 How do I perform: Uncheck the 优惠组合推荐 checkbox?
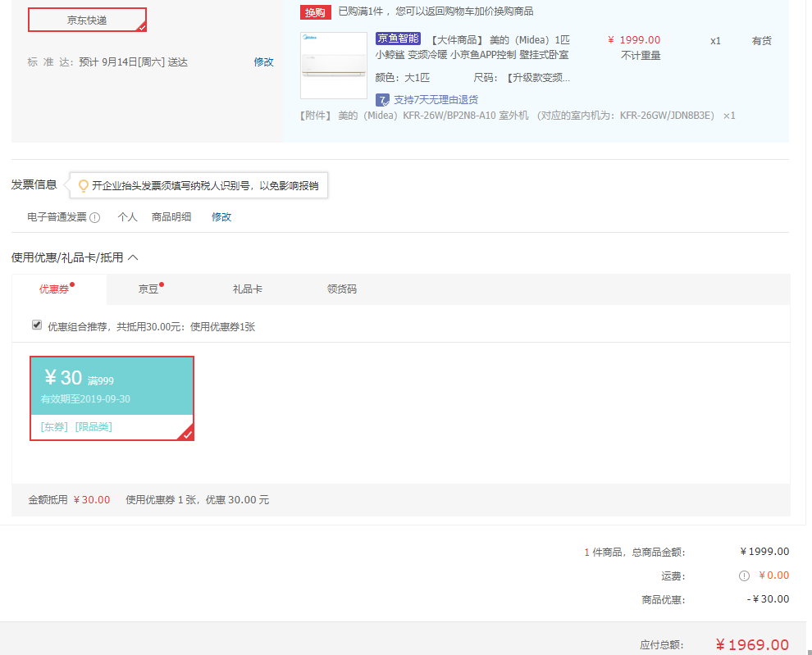[x=37, y=325]
